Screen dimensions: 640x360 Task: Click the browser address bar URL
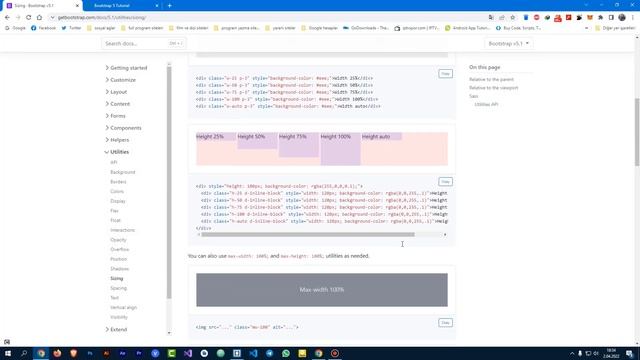coord(102,18)
